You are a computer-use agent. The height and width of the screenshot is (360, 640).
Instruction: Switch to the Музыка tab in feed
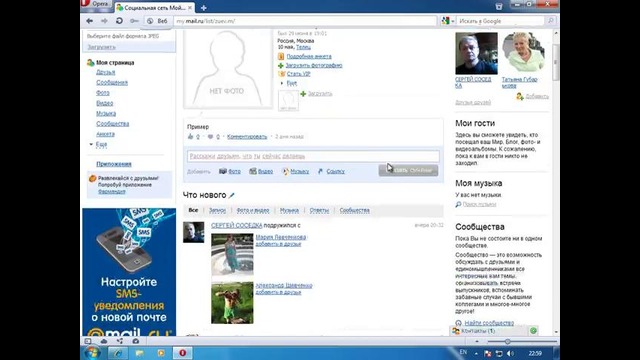point(289,210)
